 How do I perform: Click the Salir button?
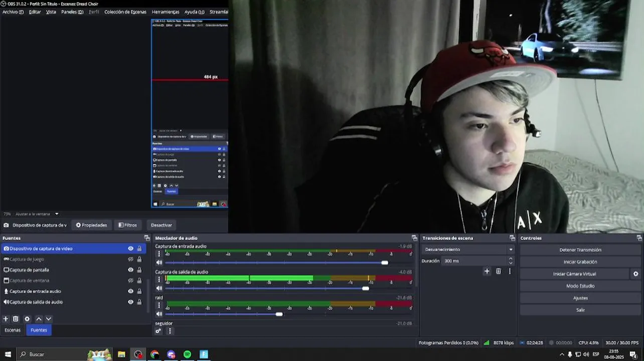(580, 310)
